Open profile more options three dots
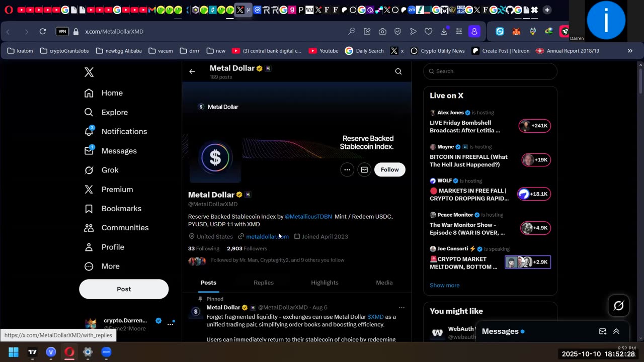This screenshot has height=362, width=644. coord(347,169)
